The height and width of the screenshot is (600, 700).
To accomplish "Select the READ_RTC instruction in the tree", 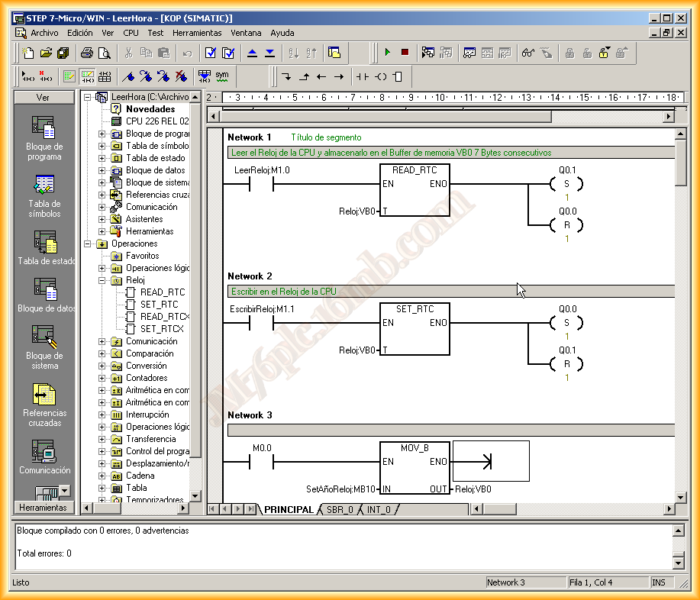I will pyautogui.click(x=162, y=292).
